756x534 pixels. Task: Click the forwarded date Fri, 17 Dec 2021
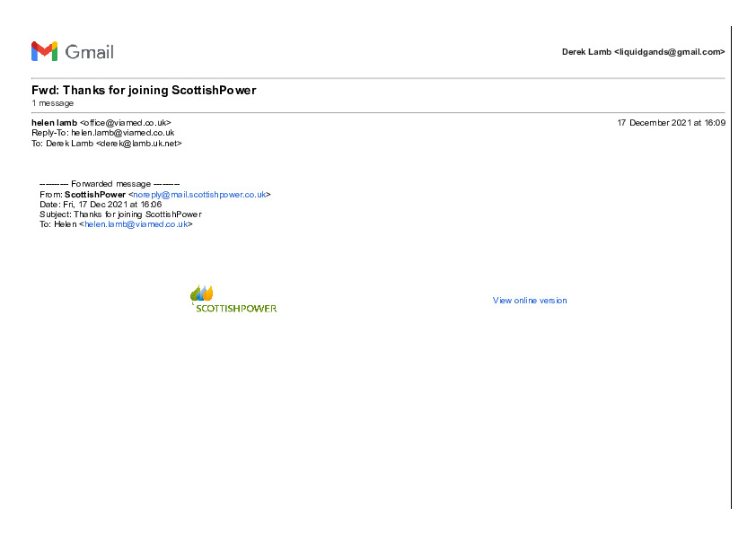pos(111,204)
